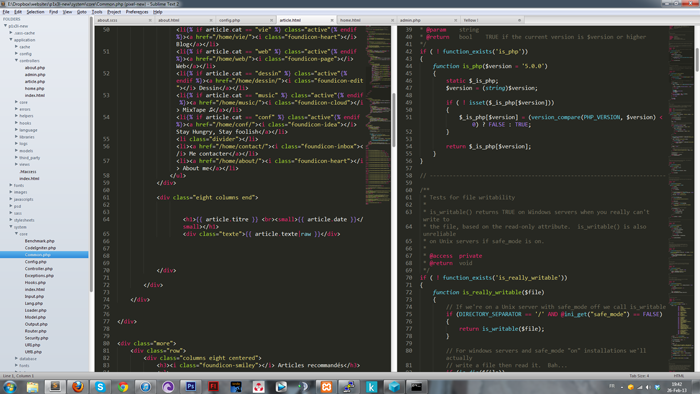Open the Windows Explorer folder icon

[33, 386]
